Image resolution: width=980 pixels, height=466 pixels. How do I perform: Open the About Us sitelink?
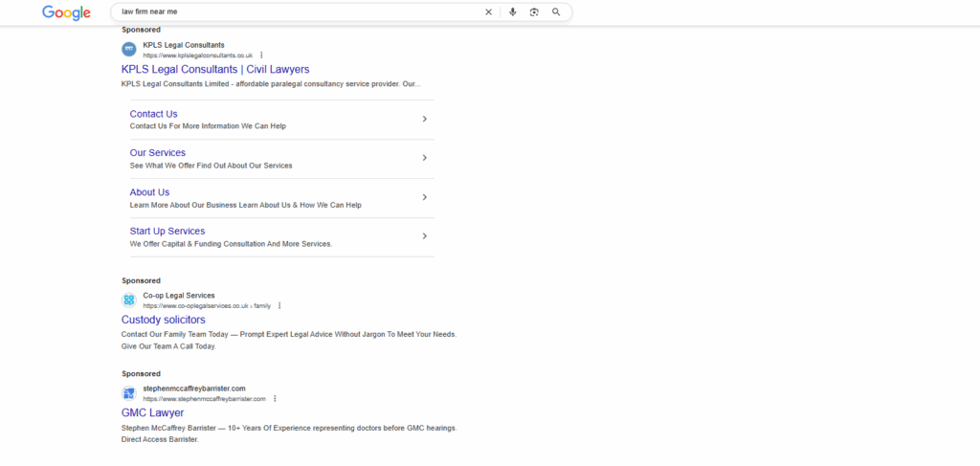coord(149,191)
